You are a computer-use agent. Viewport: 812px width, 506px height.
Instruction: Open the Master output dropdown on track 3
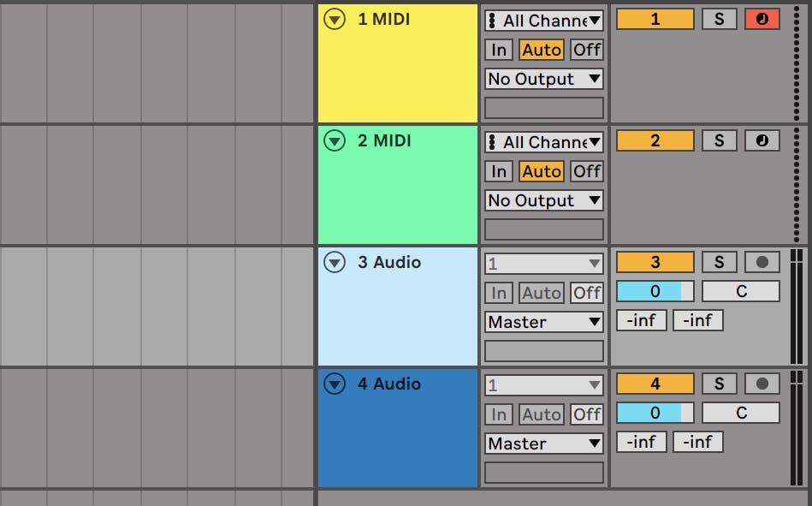pos(543,324)
